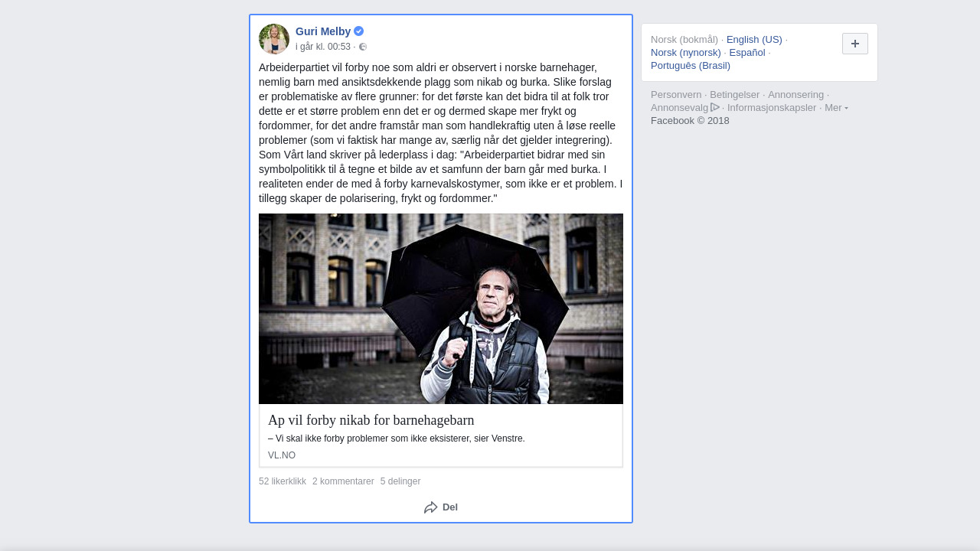Viewport: 980px width, 551px height.
Task: Show the 2 kommentarer
Action: coord(343,481)
